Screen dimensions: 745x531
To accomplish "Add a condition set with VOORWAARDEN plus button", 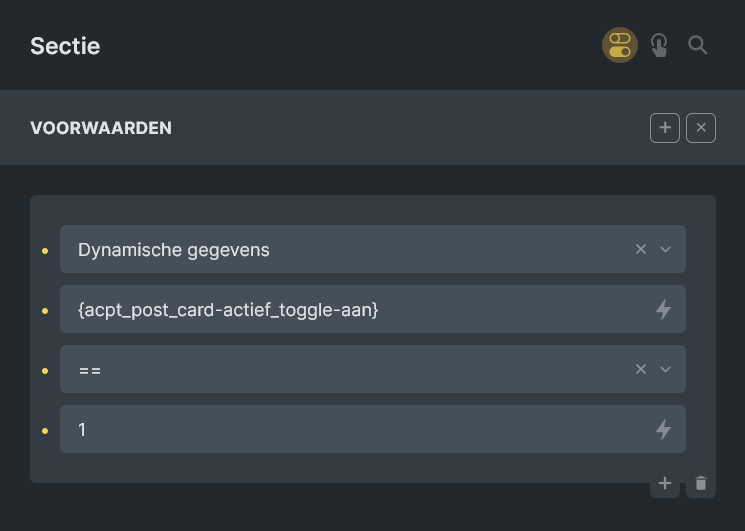I will tap(665, 128).
